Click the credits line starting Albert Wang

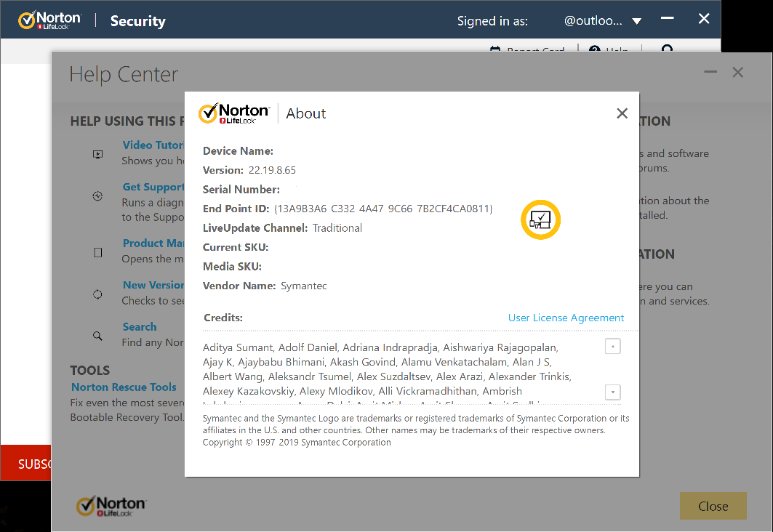click(x=387, y=376)
